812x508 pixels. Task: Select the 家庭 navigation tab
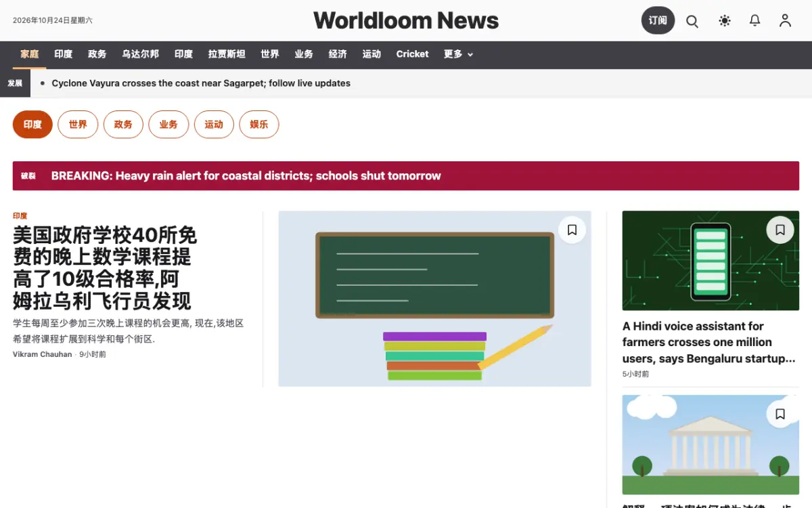pyautogui.click(x=30, y=54)
